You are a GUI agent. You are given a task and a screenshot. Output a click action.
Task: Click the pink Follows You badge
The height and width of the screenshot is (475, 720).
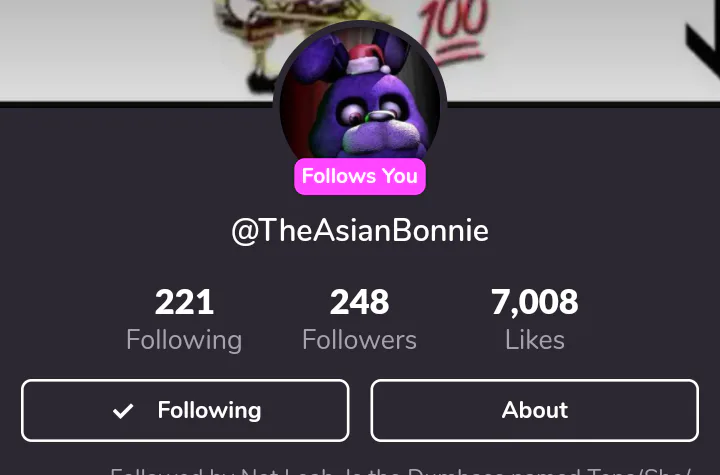[360, 176]
